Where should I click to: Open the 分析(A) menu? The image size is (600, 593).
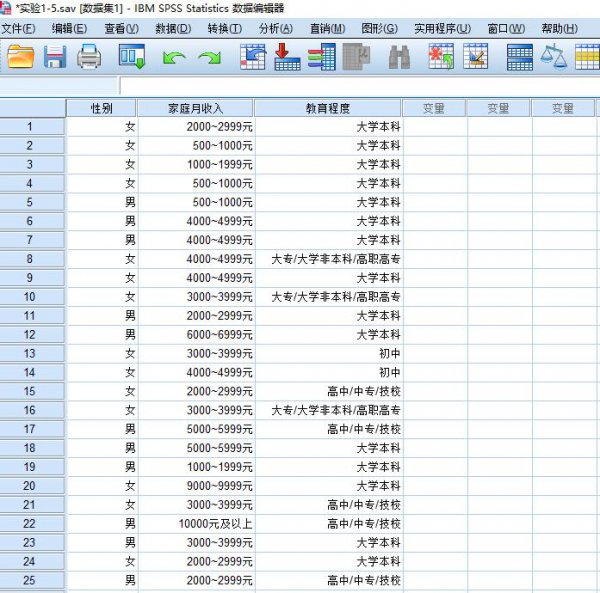click(276, 29)
